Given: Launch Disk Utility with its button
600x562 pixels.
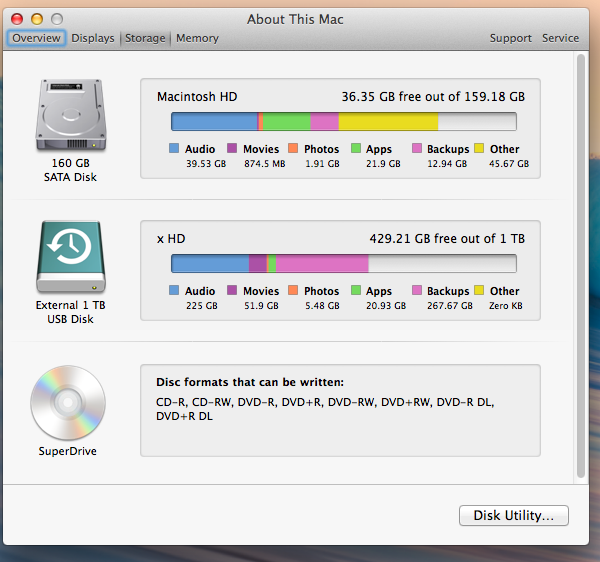Looking at the screenshot, I should click(x=514, y=515).
